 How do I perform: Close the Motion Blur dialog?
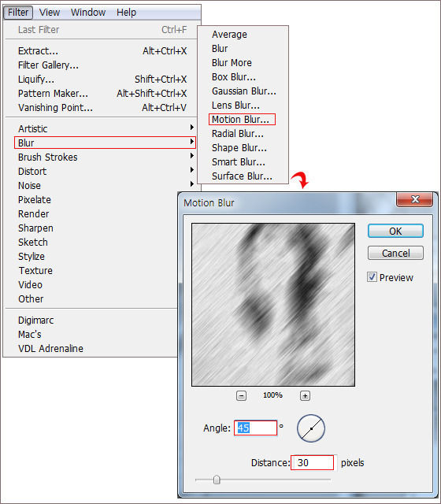[415, 199]
